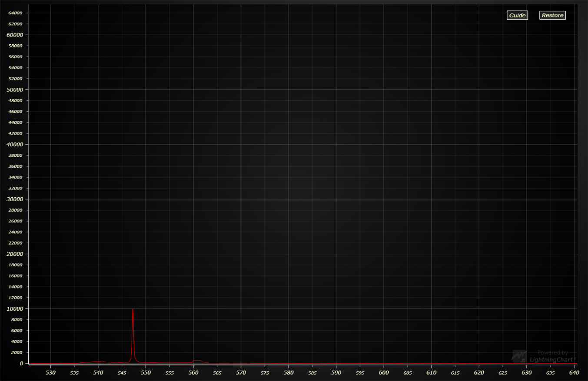Screen dimensions: 588x381
Task: Click the 600 tick label on the X axis
Action: [384, 372]
